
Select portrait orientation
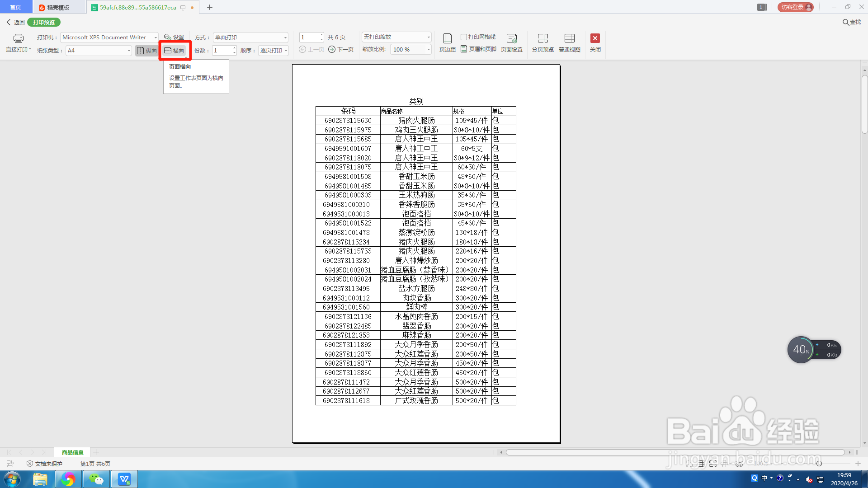pos(147,51)
